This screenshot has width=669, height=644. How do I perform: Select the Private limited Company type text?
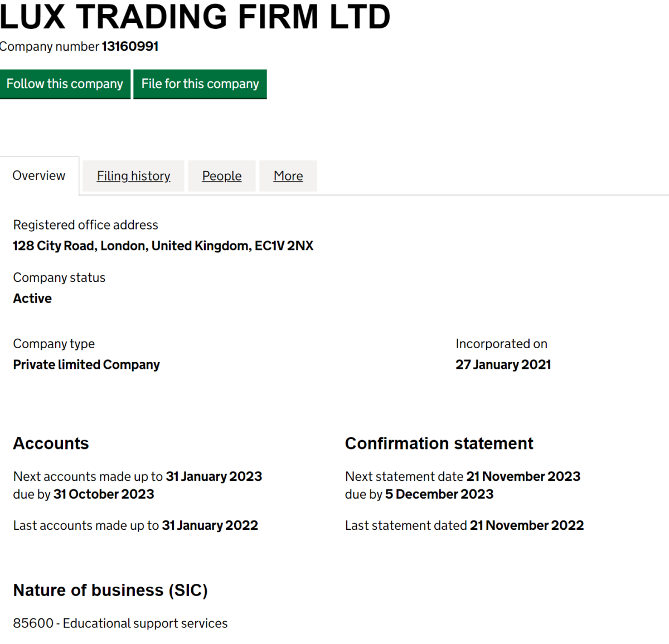click(86, 364)
